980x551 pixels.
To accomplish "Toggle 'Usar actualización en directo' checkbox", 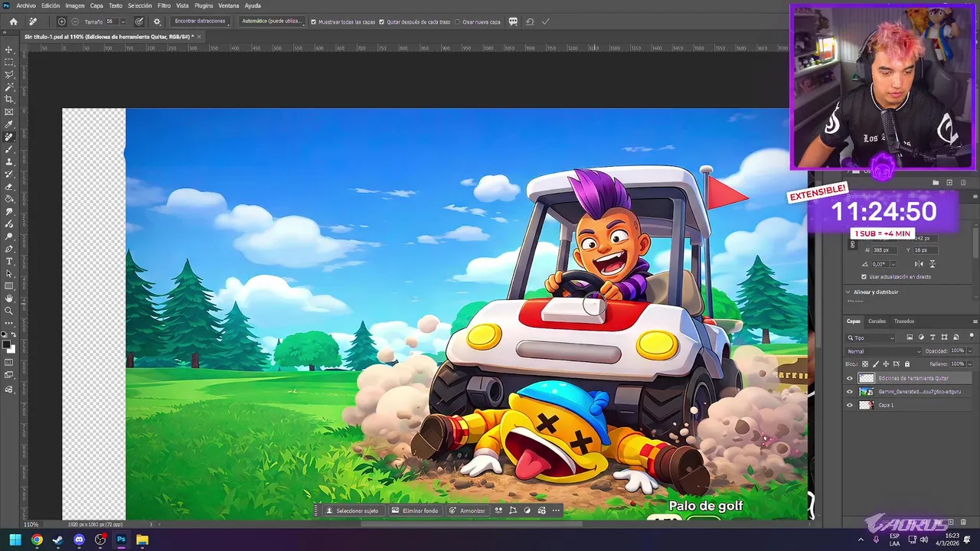I will [x=864, y=277].
